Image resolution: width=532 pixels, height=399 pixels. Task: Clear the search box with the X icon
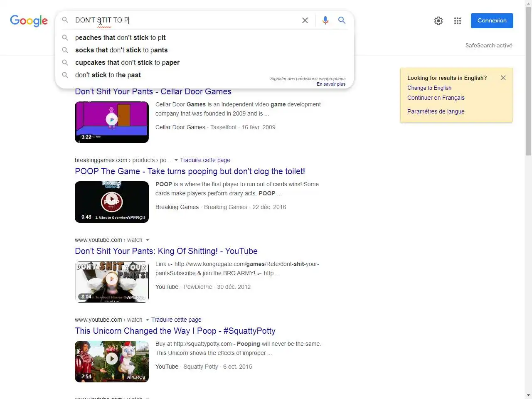[305, 20]
